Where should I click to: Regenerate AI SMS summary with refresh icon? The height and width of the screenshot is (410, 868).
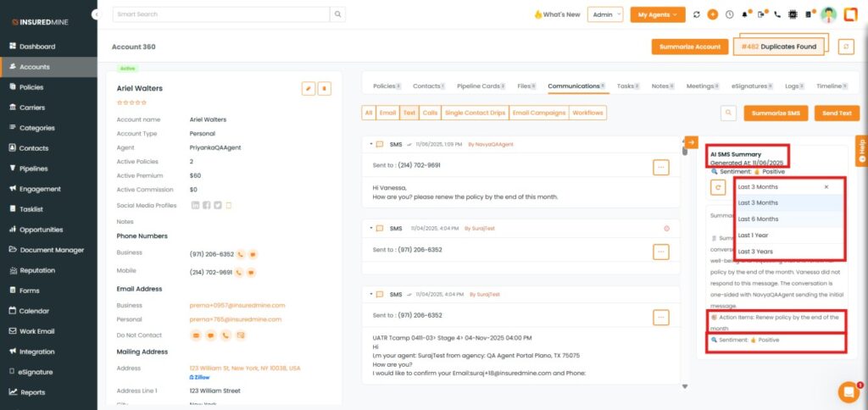(718, 186)
